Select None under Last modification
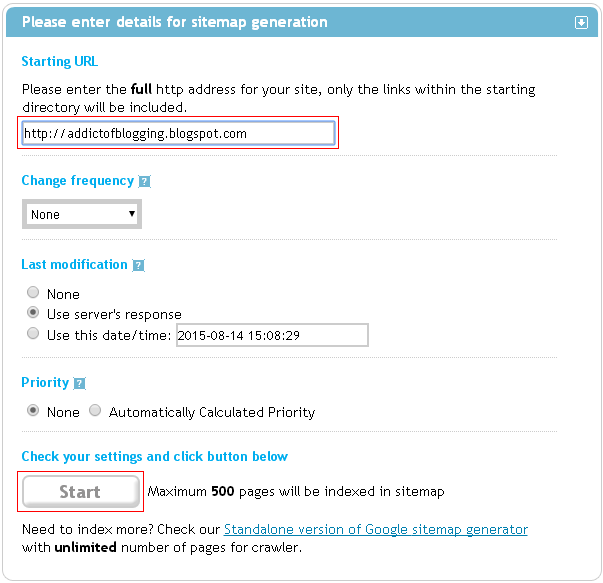The image size is (603, 583). pyautogui.click(x=34, y=293)
